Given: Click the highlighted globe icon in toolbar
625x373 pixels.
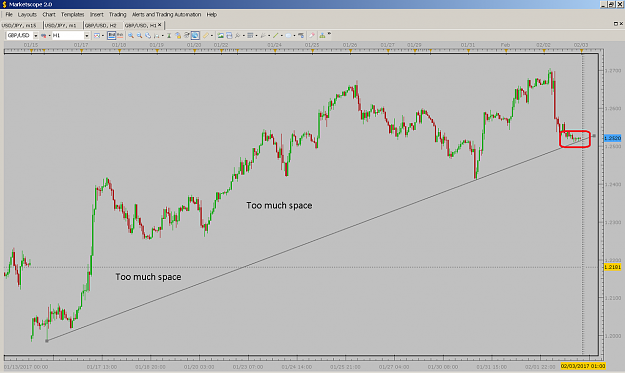Looking at the screenshot, I should 195,35.
